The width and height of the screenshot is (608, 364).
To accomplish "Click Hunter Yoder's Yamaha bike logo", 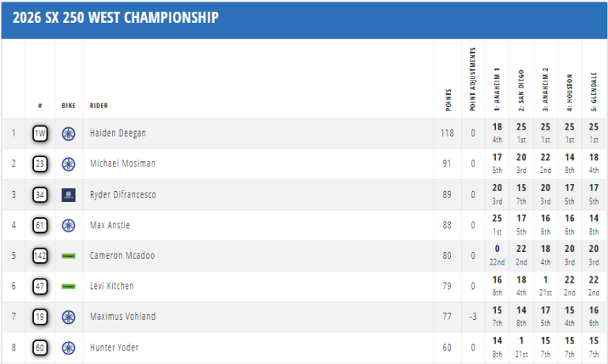I will tap(69, 347).
